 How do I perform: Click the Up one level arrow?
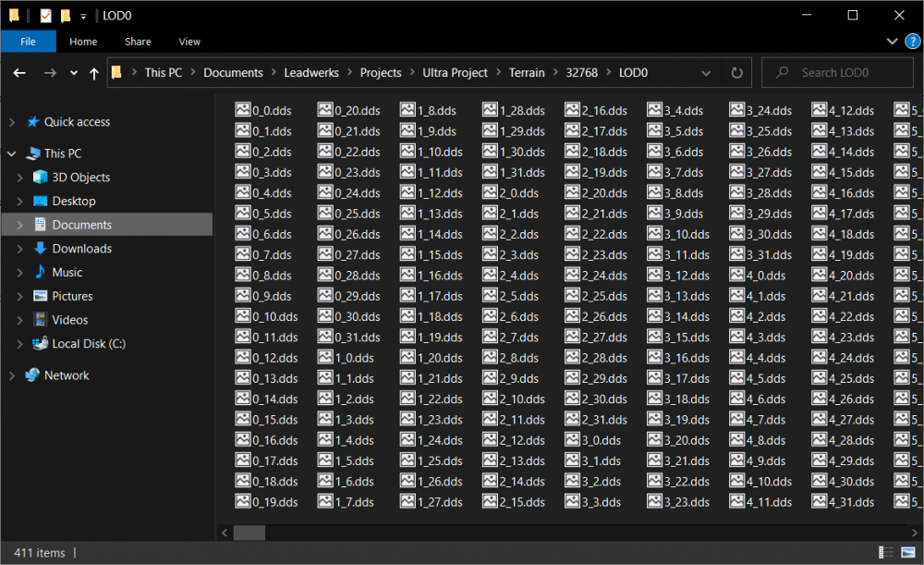[x=93, y=73]
